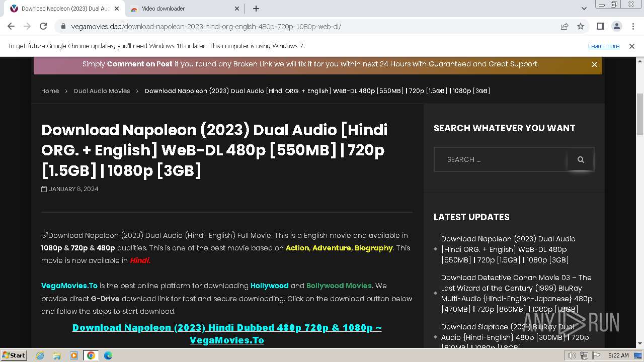Click the volume speaker tray icon
The width and height of the screenshot is (644, 362).
tap(572, 355)
